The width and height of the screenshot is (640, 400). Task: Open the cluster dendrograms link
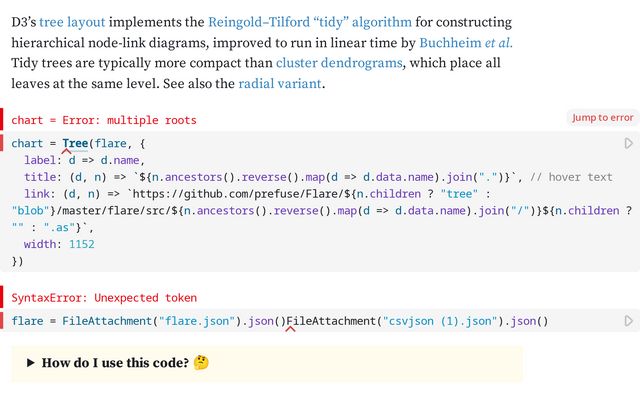(x=339, y=63)
